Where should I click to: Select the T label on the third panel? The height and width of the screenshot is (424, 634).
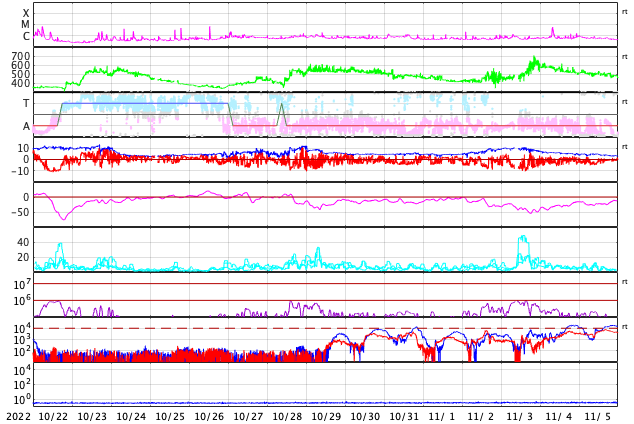pos(26,103)
